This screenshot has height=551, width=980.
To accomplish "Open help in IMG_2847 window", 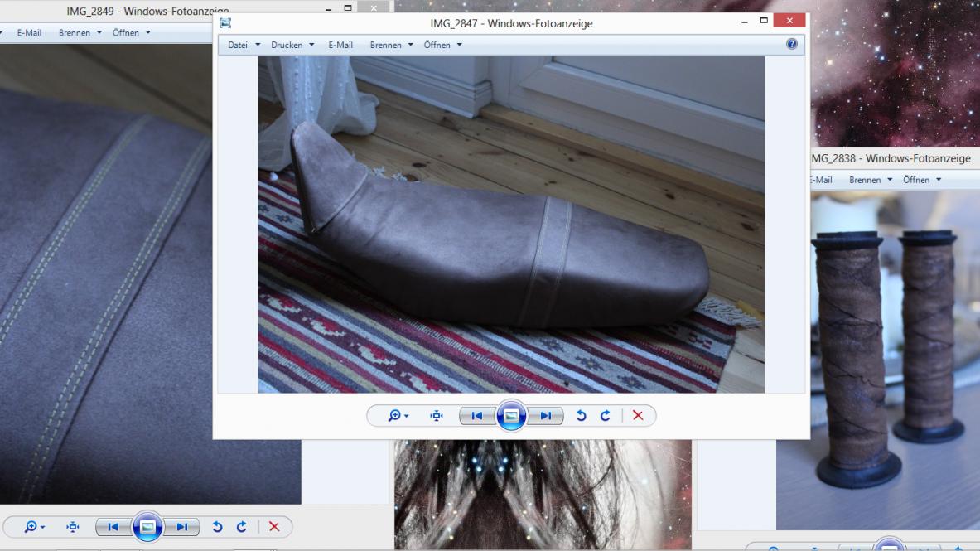I will click(792, 45).
